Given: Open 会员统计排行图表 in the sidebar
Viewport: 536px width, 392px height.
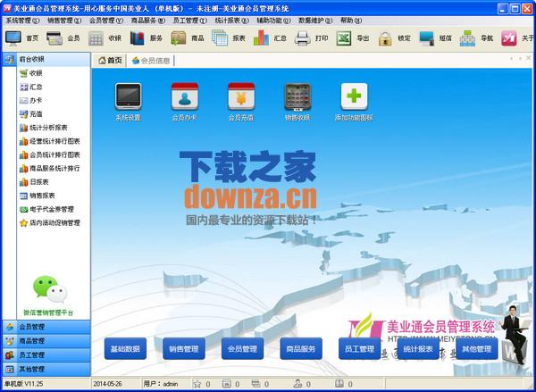Looking at the screenshot, I should [x=50, y=154].
